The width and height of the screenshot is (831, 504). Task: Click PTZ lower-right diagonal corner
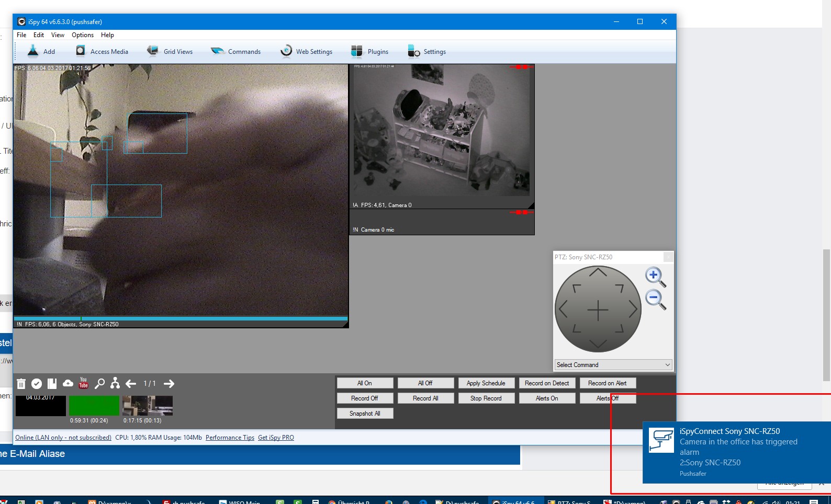click(619, 328)
